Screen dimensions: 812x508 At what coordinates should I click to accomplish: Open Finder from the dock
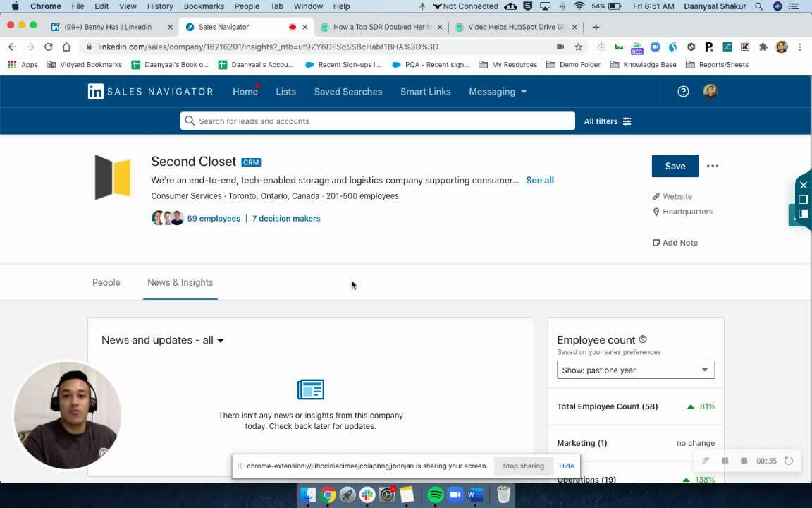tap(307, 495)
